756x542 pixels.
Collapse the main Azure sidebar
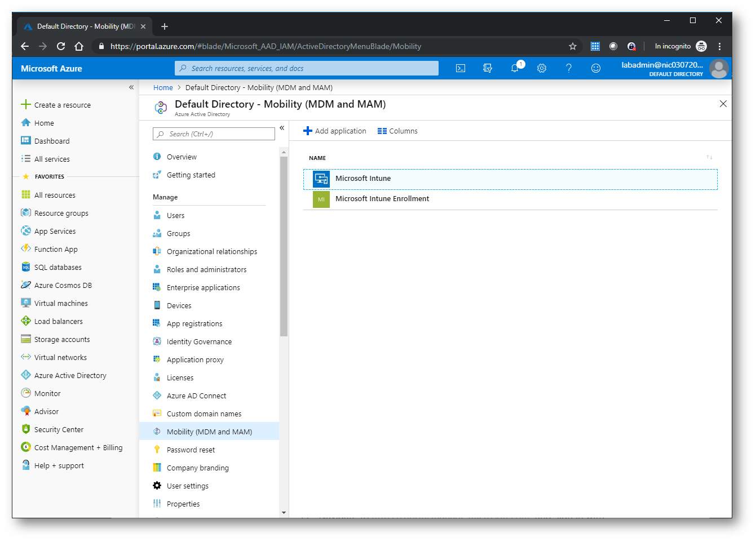[x=131, y=87]
